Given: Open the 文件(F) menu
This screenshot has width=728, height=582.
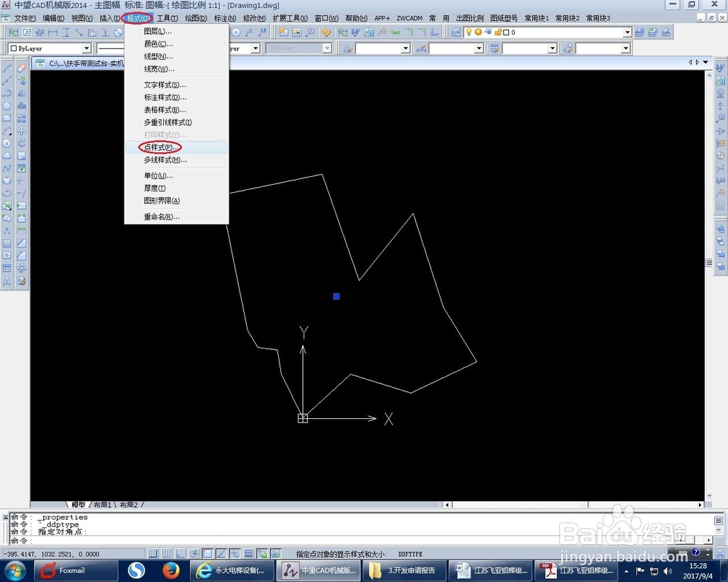Looking at the screenshot, I should [x=25, y=18].
